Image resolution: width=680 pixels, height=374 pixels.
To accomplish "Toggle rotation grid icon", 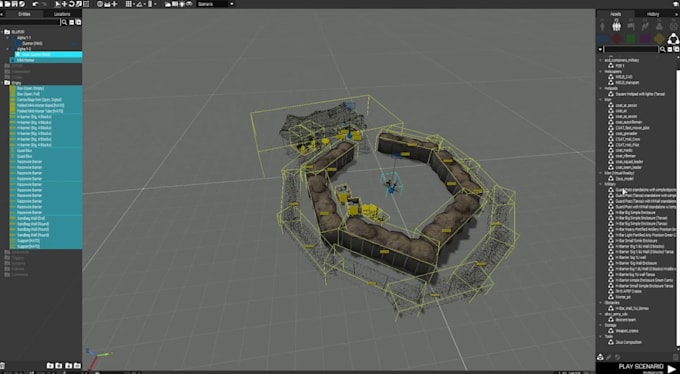I will pos(139,4).
